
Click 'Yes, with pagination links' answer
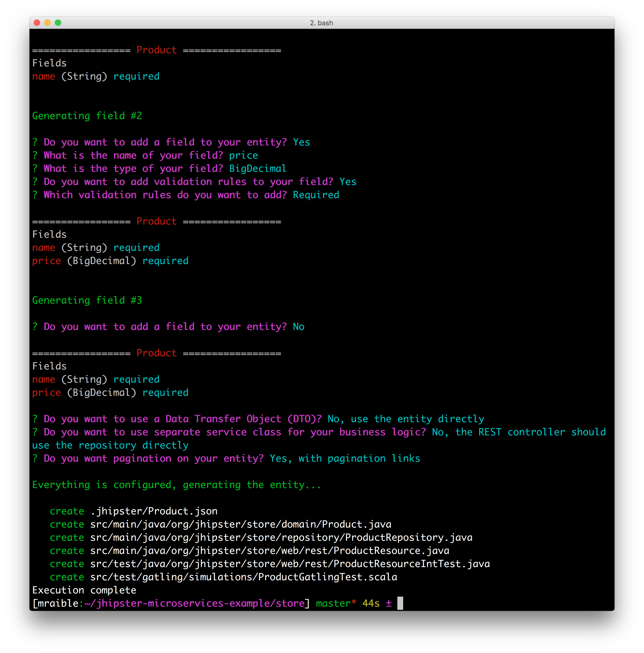pos(345,459)
